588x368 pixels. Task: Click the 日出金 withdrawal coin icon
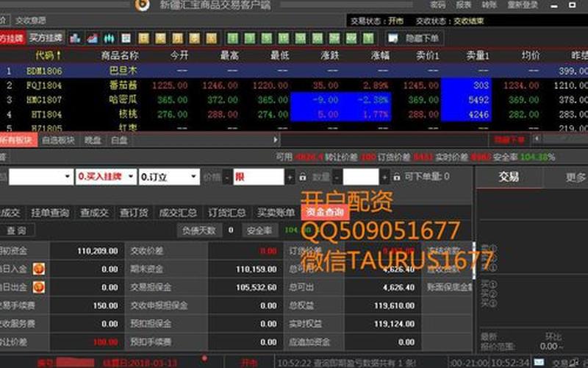39,287
